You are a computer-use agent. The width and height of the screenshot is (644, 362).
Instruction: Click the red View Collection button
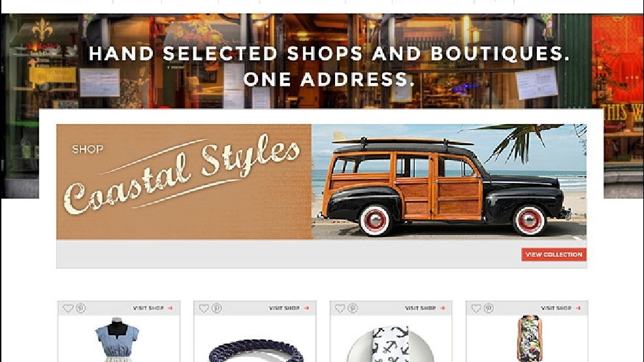[554, 254]
